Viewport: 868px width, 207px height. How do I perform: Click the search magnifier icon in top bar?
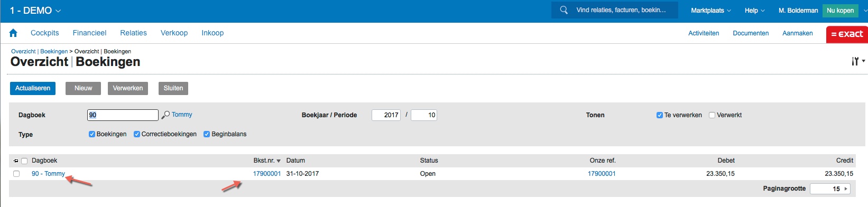coord(564,10)
